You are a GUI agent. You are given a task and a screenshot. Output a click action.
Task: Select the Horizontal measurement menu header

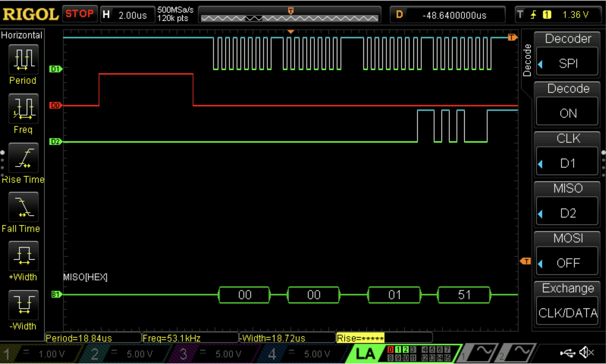[x=22, y=35]
